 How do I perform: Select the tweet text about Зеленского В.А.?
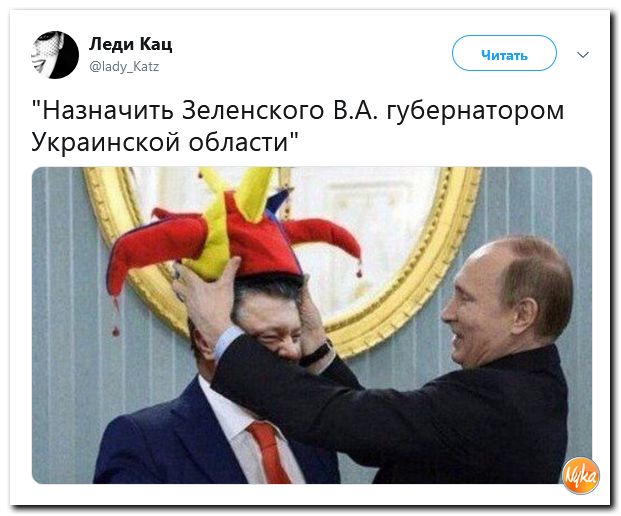[x=297, y=126]
